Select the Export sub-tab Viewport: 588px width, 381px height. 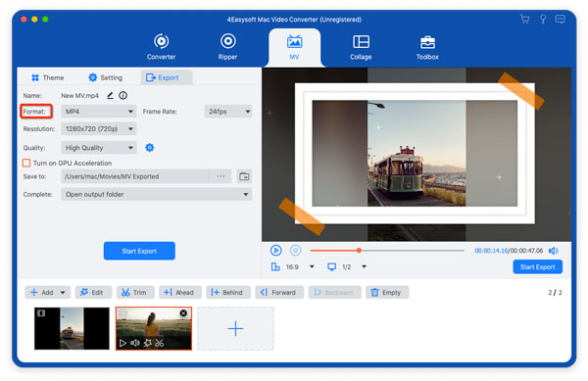coord(167,77)
